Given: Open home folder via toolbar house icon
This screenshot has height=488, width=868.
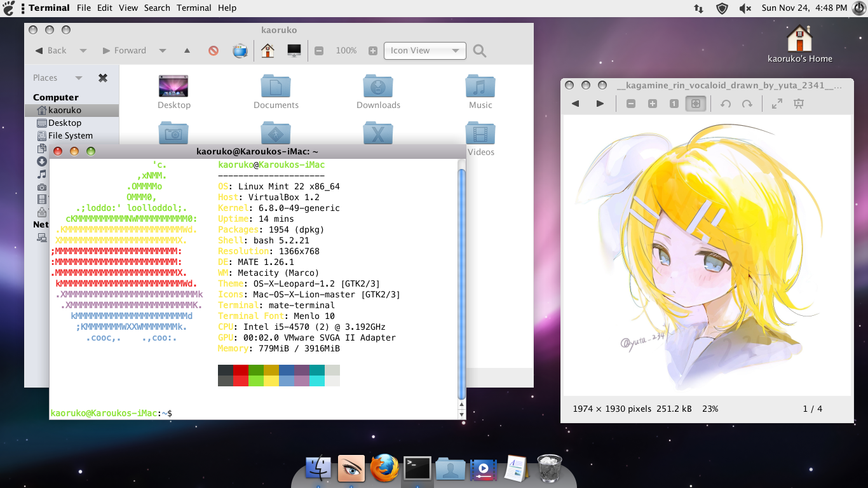Looking at the screenshot, I should pyautogui.click(x=268, y=50).
